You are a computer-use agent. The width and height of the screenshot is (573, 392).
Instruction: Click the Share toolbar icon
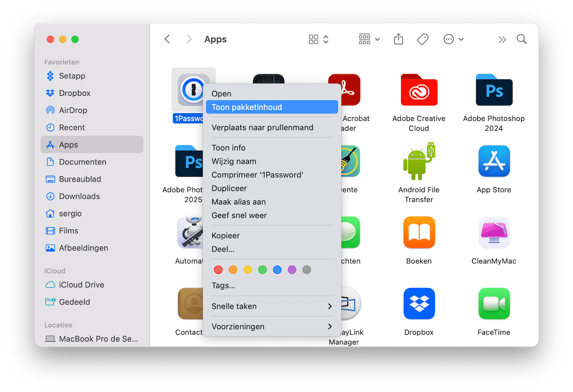(x=399, y=40)
